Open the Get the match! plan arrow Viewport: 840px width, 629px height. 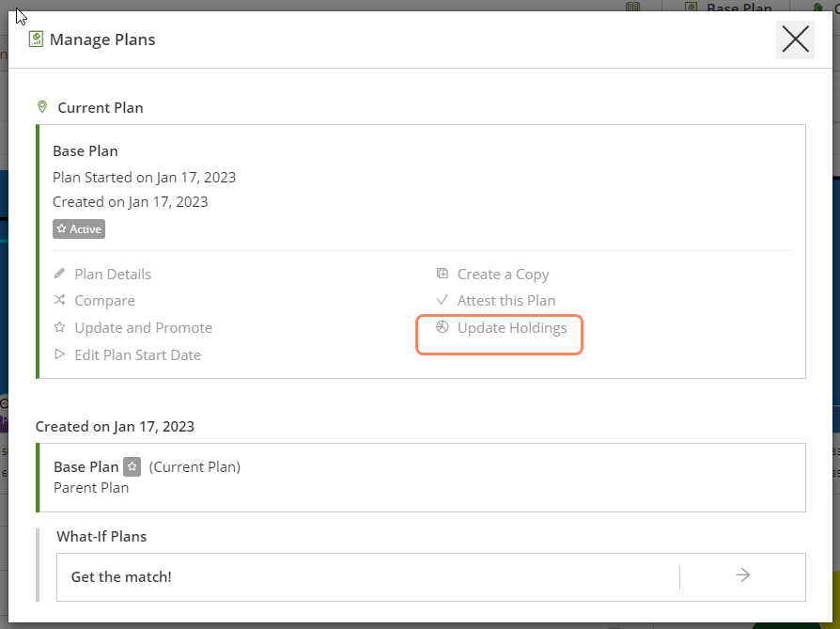[x=742, y=575]
